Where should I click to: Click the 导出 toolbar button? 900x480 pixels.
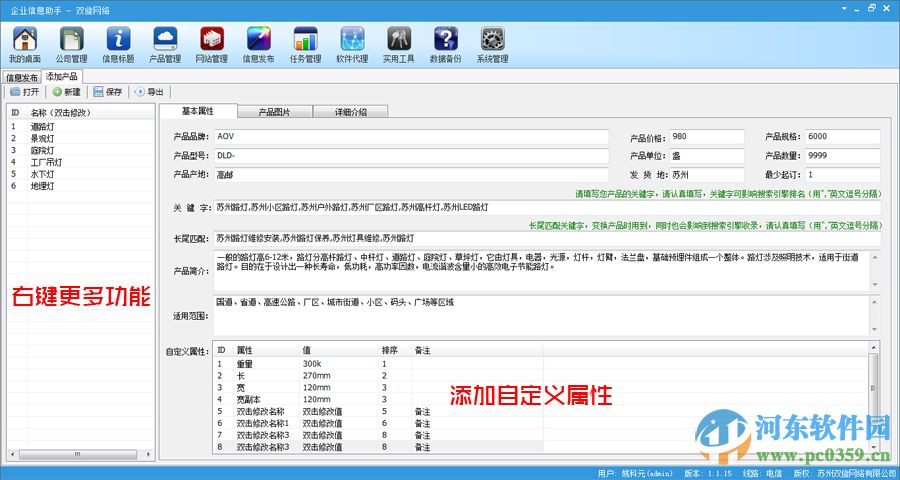click(x=149, y=92)
